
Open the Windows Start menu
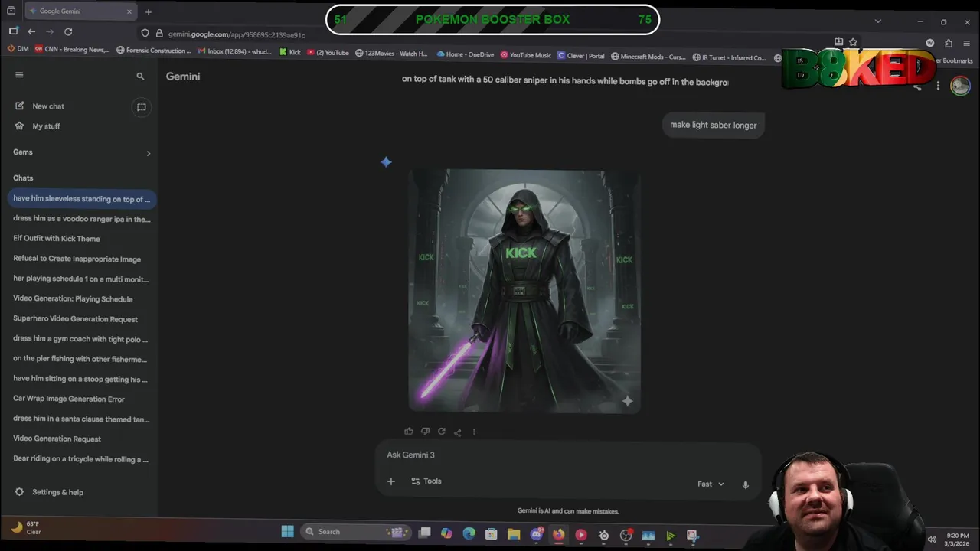(288, 532)
